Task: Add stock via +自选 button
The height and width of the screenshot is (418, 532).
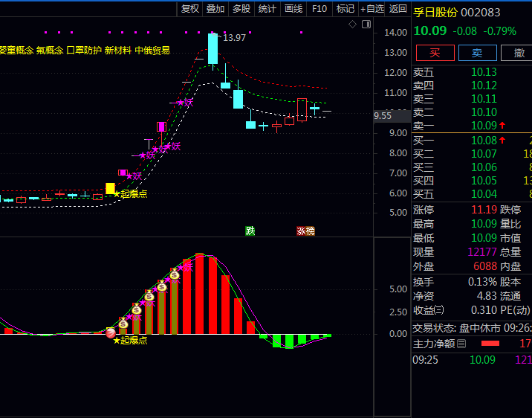Action: 372,9
